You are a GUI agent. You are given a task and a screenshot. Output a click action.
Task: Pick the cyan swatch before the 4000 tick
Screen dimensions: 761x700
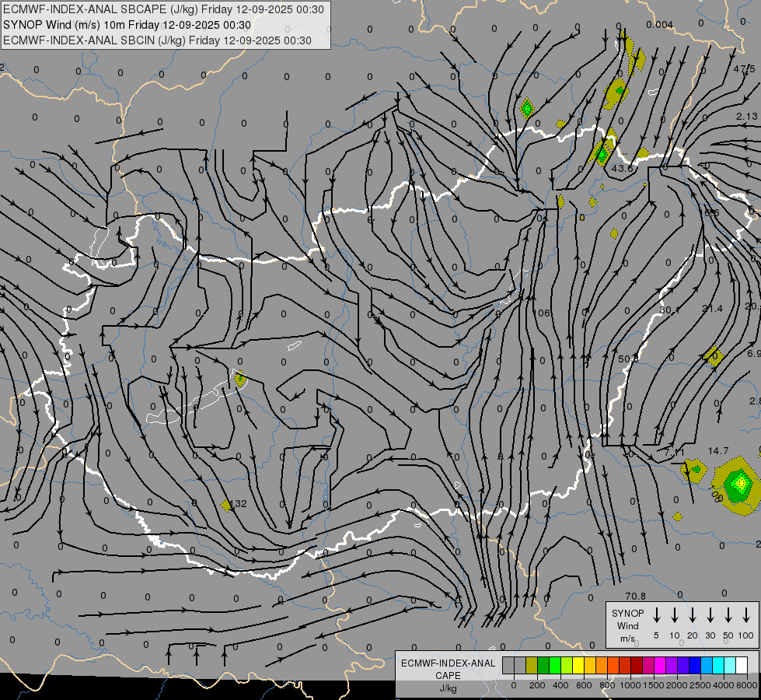[717, 665]
